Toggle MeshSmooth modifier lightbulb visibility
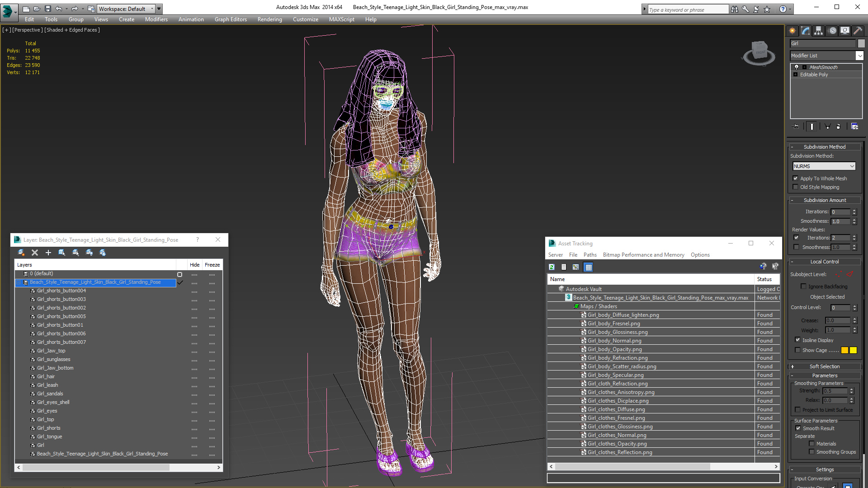 click(797, 67)
